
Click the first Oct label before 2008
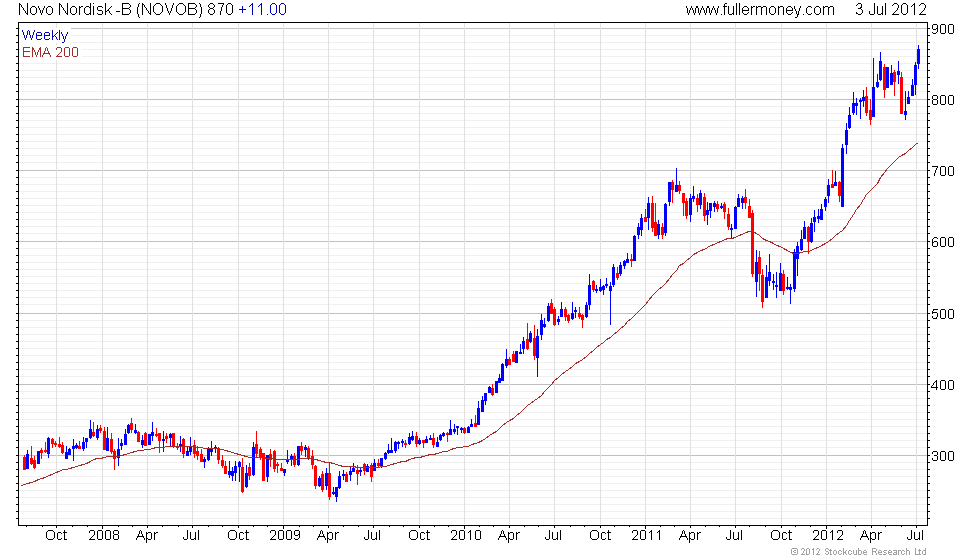(x=56, y=536)
